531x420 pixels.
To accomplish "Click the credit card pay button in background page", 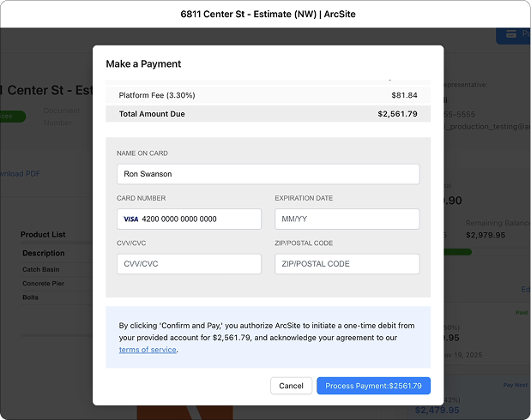I will (514, 36).
